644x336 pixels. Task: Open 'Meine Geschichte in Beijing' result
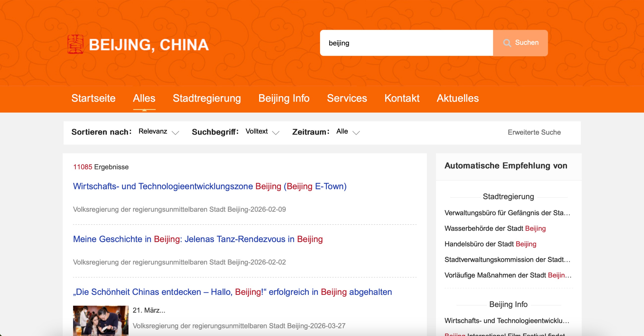(197, 239)
